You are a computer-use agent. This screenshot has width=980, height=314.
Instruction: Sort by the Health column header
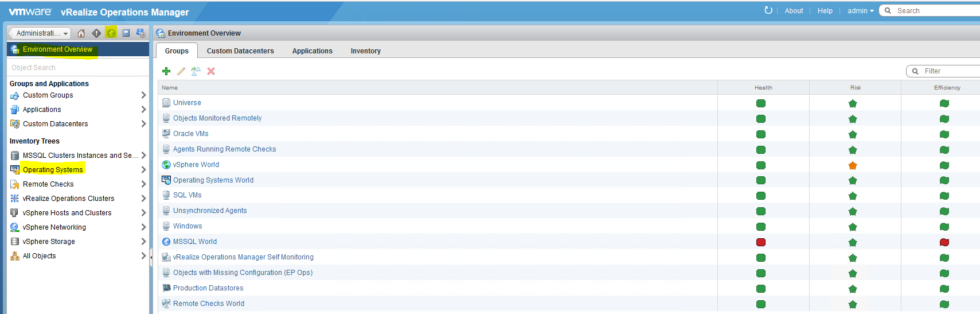763,88
